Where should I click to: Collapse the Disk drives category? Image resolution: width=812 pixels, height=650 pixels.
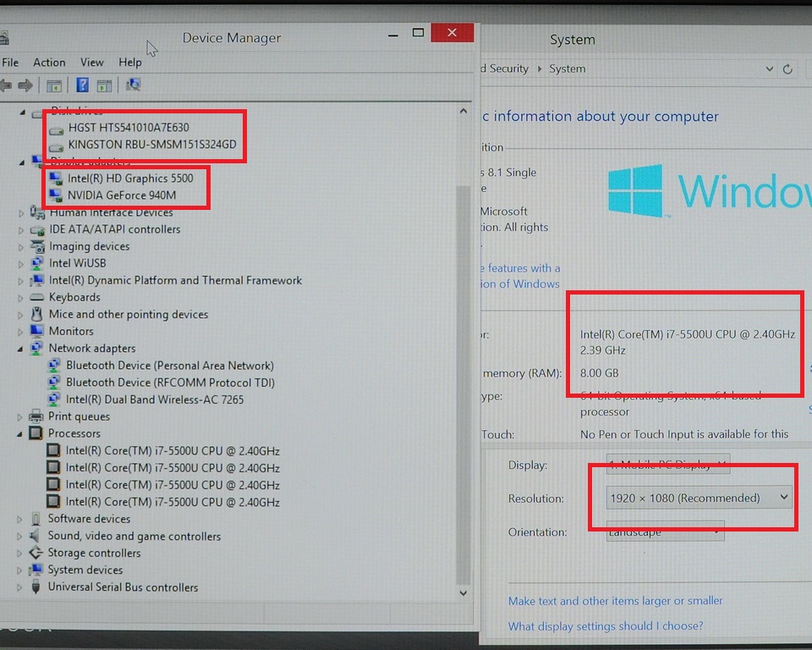22,112
